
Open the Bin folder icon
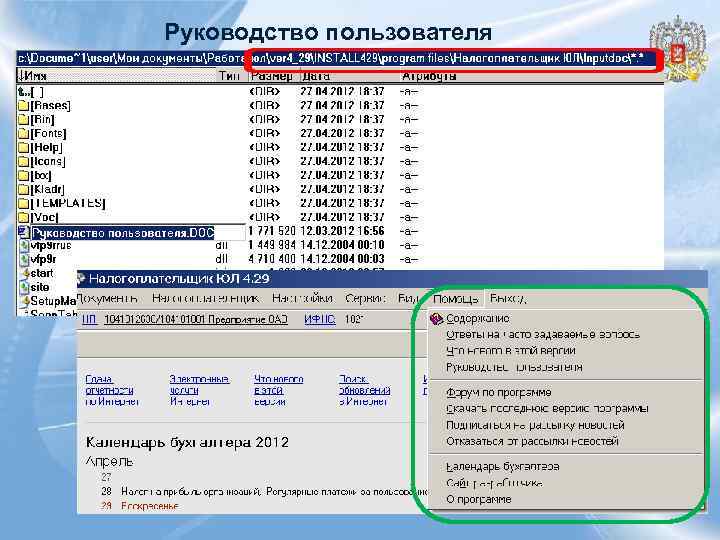(23, 120)
